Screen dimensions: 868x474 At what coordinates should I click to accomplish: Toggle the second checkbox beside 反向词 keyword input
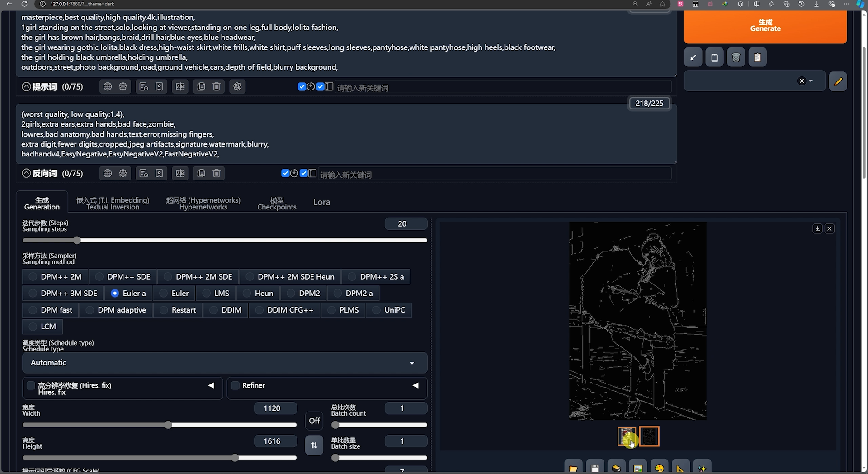pos(303,173)
